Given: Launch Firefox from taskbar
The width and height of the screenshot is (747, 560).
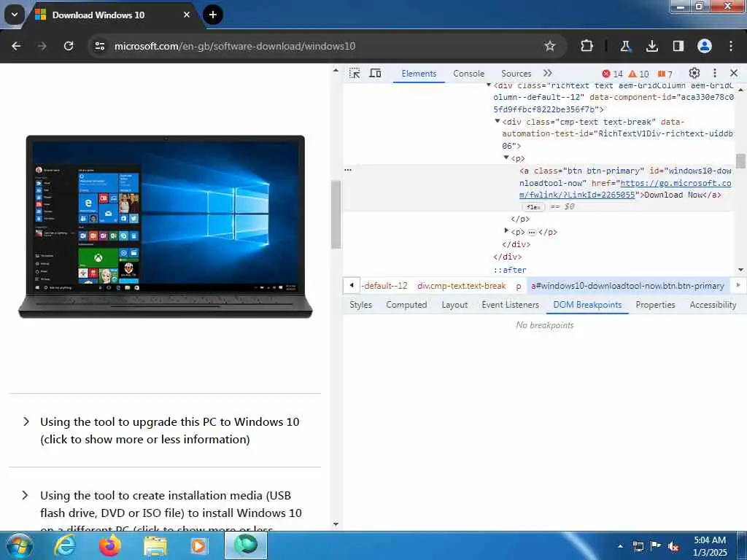Looking at the screenshot, I should tap(109, 545).
